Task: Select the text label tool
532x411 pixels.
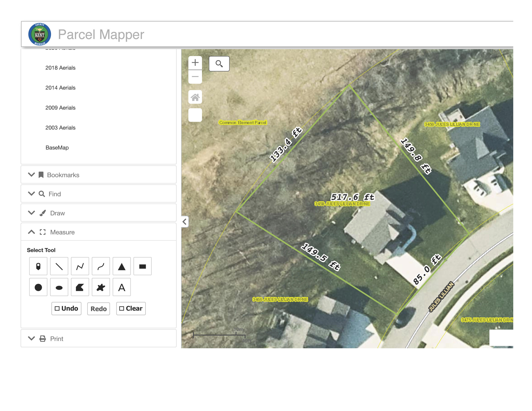Action: [x=122, y=287]
